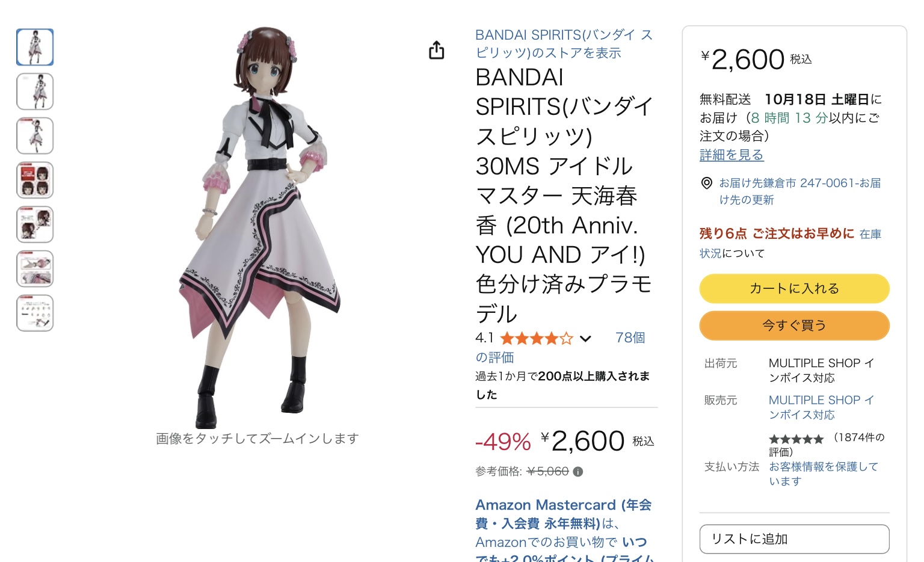
Task: Open the 78個の評価 reviews link
Action: pyautogui.click(x=630, y=338)
